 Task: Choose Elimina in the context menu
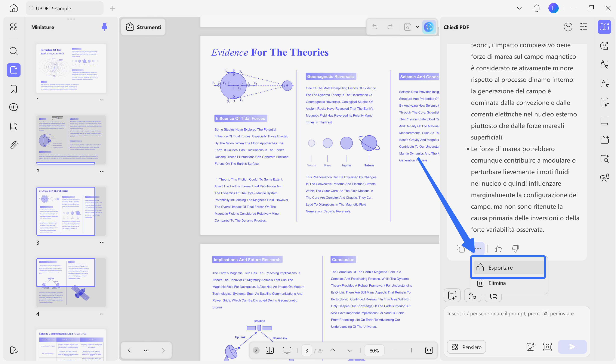(x=497, y=283)
